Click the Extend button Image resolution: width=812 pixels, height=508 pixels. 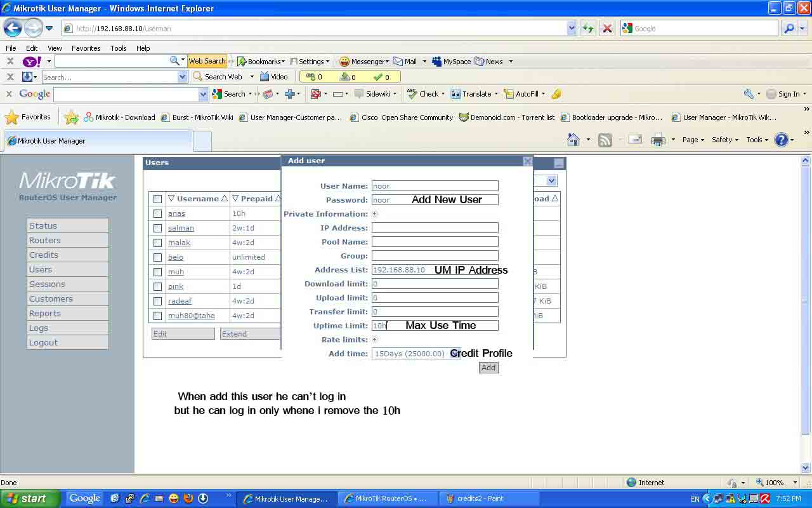coord(251,334)
